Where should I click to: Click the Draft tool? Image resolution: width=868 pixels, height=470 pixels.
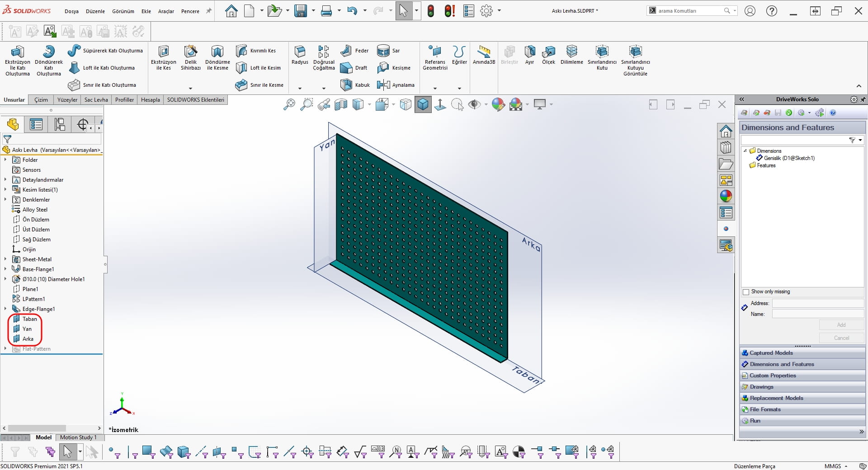tap(354, 68)
